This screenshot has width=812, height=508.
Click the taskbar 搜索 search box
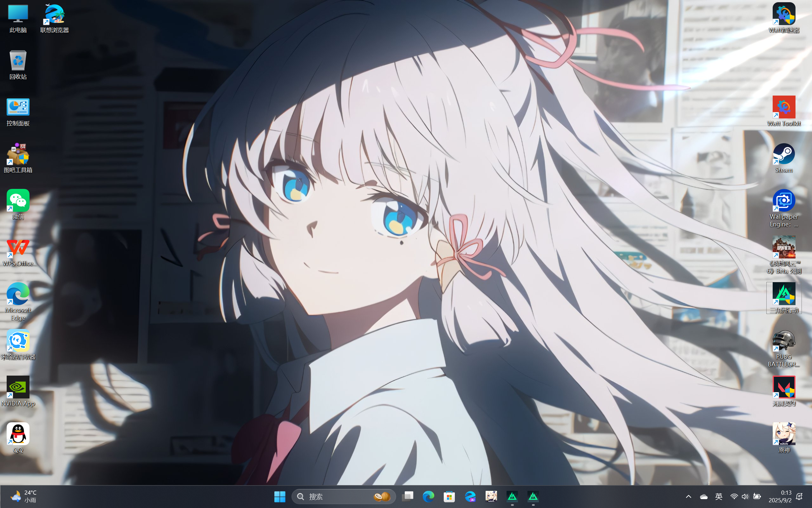tap(344, 497)
